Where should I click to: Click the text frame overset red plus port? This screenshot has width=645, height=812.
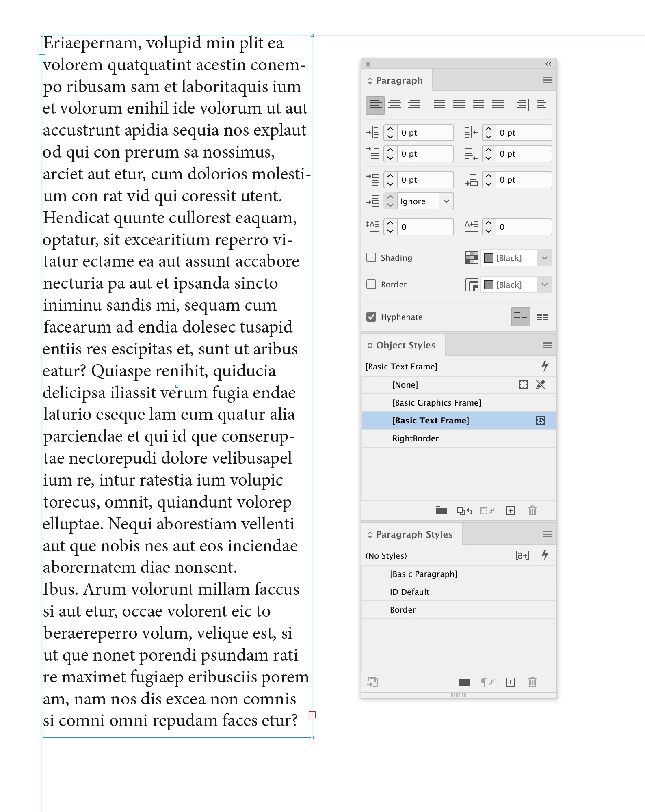[x=312, y=715]
